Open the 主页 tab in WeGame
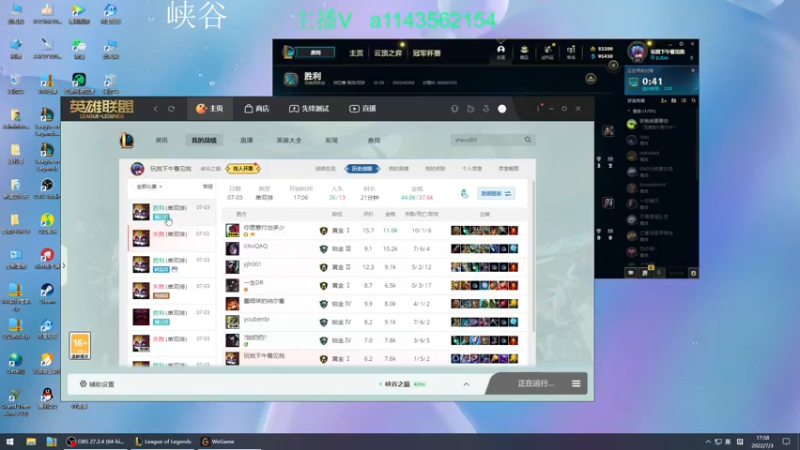800x450 pixels. 210,109
